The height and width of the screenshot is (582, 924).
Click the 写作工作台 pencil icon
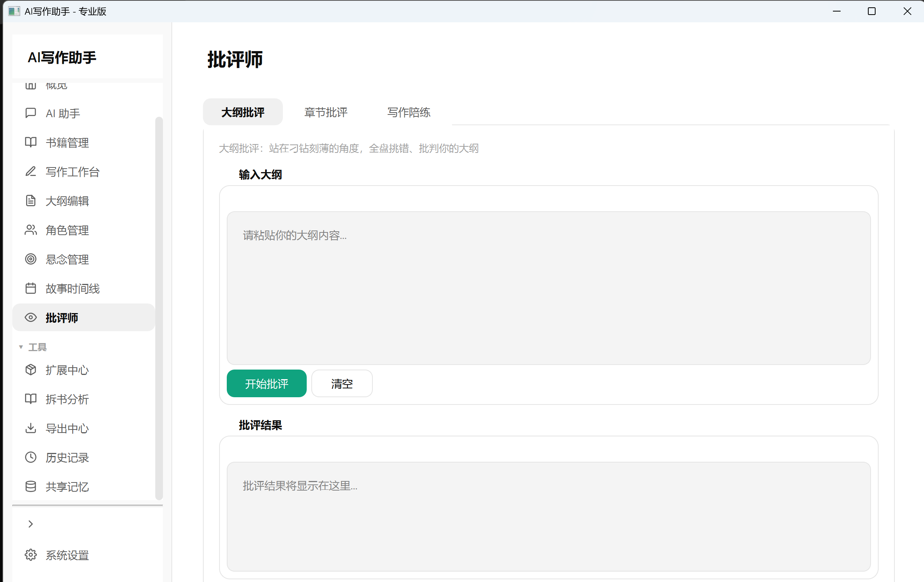point(31,171)
